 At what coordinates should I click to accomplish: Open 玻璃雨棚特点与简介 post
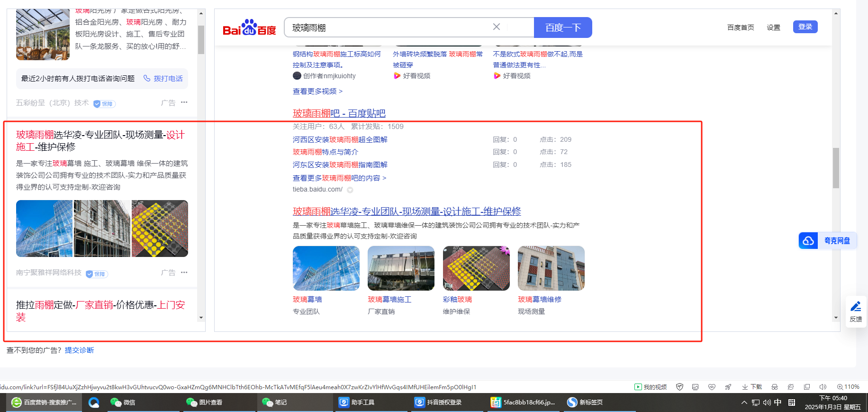325,152
